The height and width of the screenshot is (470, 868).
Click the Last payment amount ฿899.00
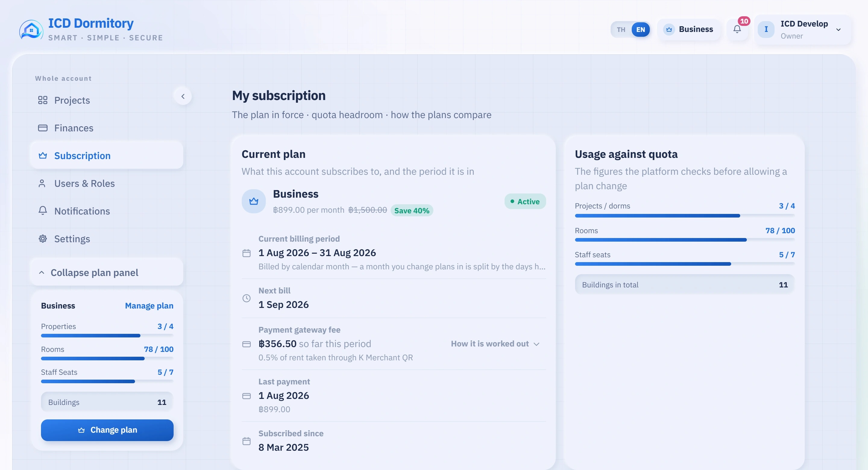coord(274,409)
